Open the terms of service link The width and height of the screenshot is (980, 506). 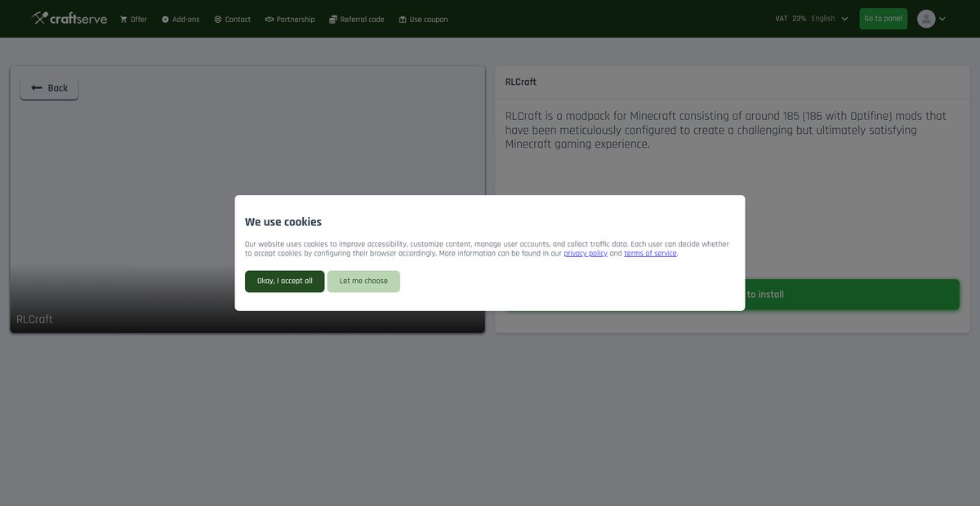pyautogui.click(x=650, y=254)
